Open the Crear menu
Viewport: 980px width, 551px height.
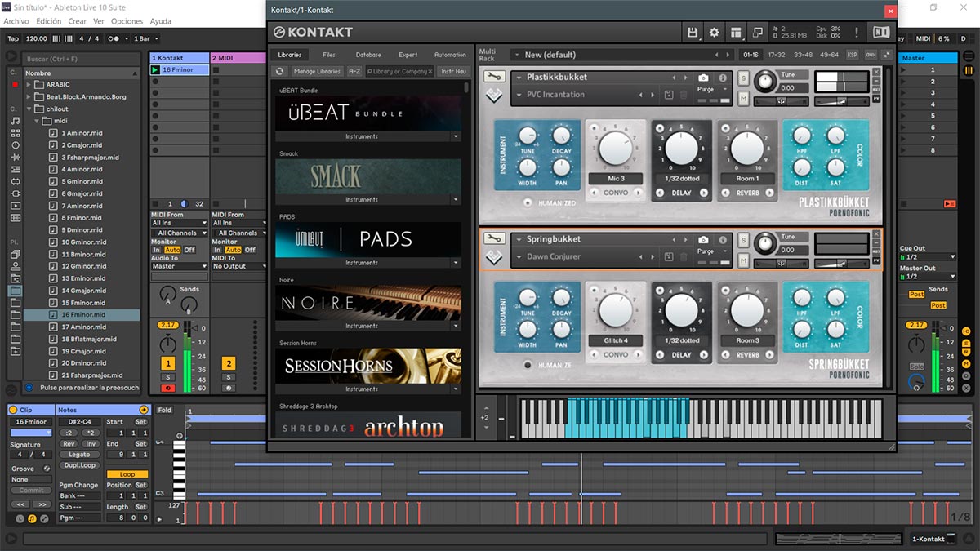pyautogui.click(x=78, y=21)
